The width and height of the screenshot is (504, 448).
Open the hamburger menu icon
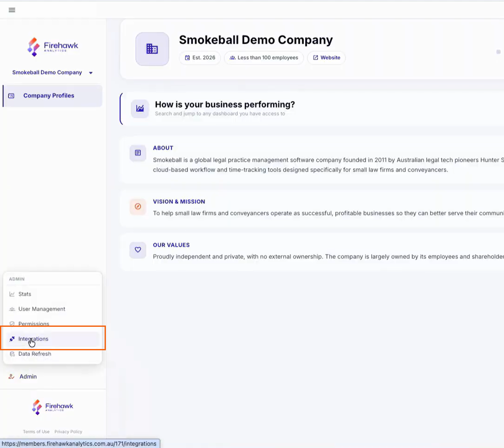(x=12, y=10)
